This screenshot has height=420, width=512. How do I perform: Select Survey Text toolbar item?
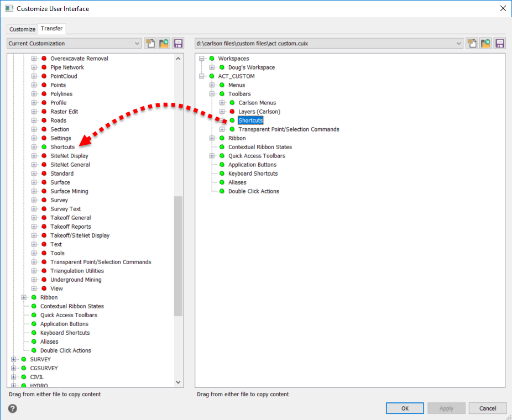point(65,209)
